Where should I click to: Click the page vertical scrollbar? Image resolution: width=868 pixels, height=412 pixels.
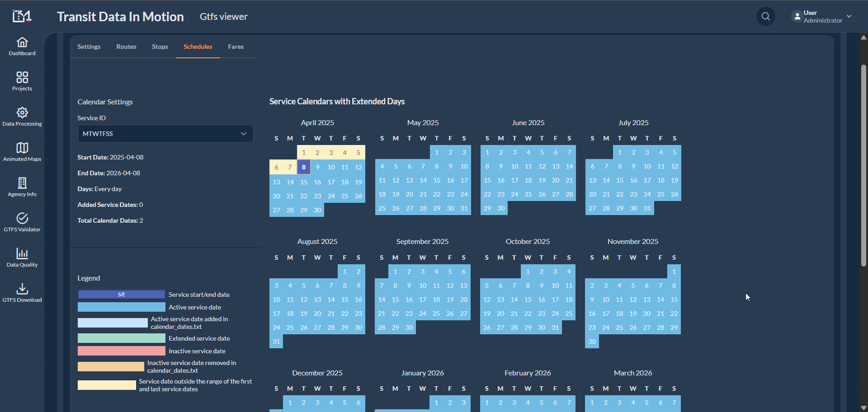tap(863, 165)
